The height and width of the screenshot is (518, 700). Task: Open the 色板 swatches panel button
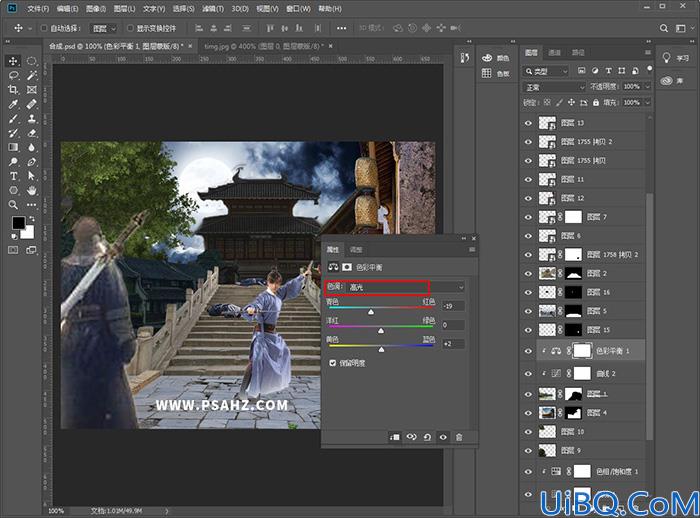(496, 73)
